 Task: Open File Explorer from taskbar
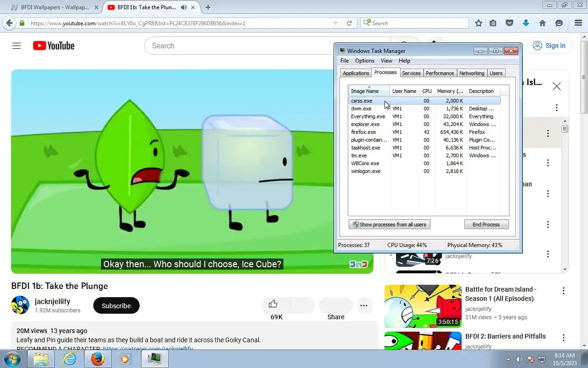41,359
